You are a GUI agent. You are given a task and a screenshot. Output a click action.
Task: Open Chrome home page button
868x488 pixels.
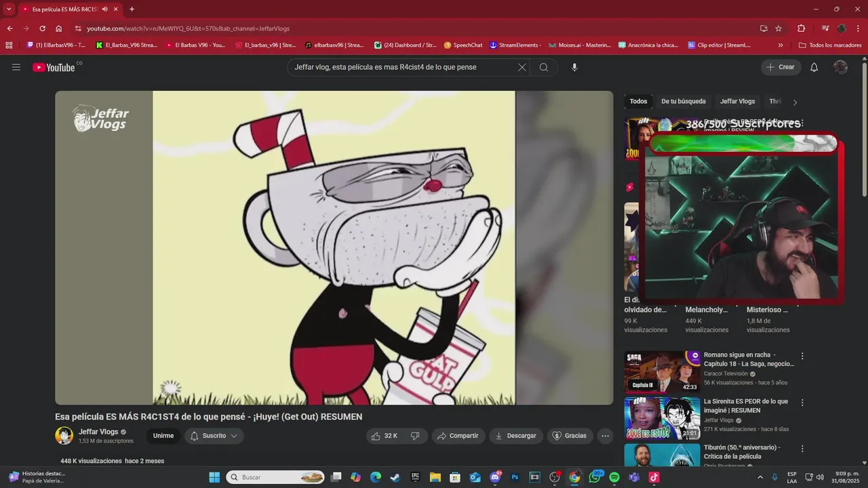[59, 28]
